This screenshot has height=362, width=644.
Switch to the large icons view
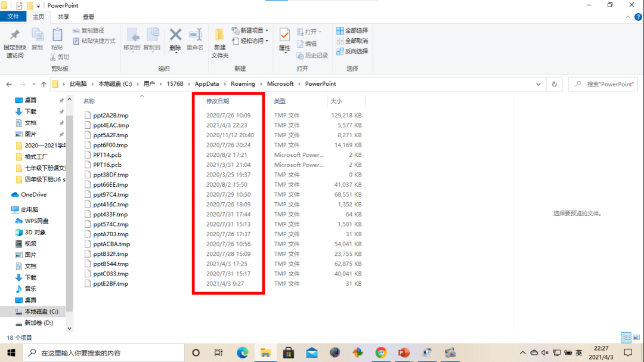(x=637, y=338)
